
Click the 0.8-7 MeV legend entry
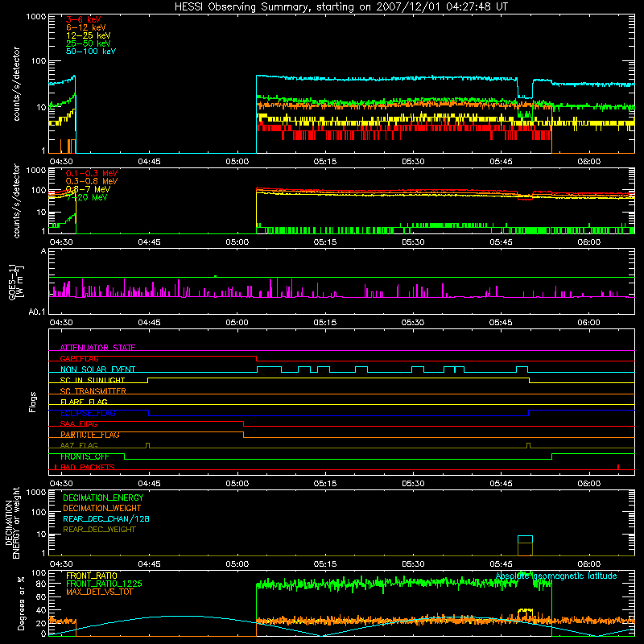[89, 189]
